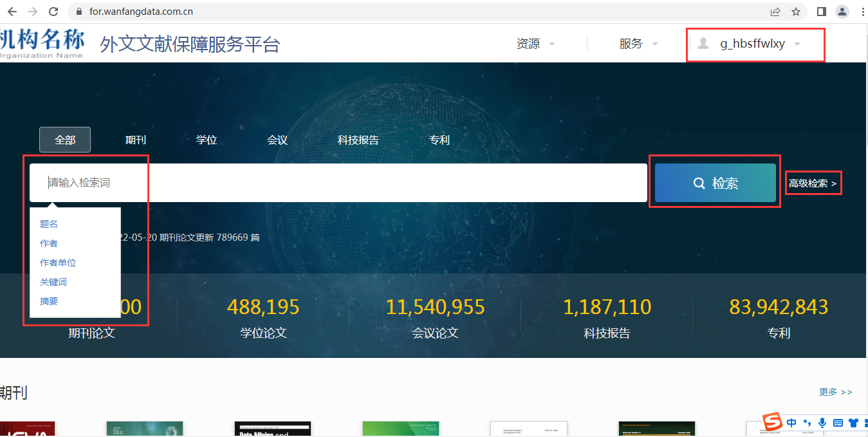Open the 高级检索 advanced search link
This screenshot has width=868, height=437.
813,183
